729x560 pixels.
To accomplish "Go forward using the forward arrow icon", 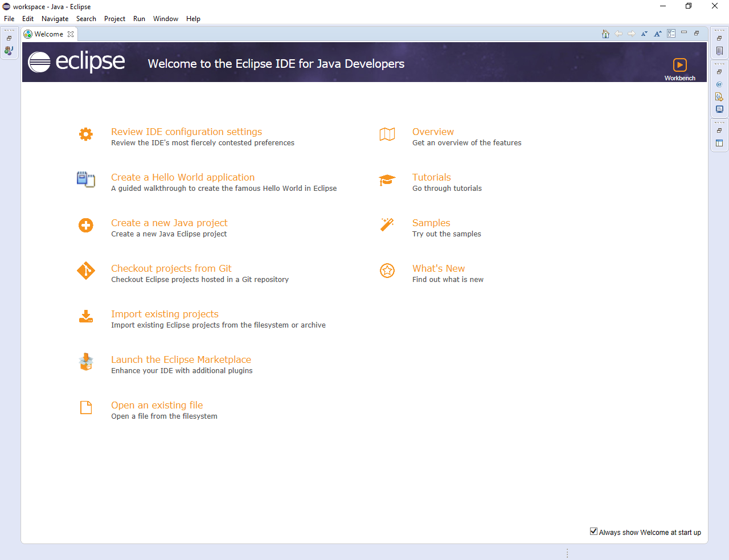I will (x=632, y=34).
